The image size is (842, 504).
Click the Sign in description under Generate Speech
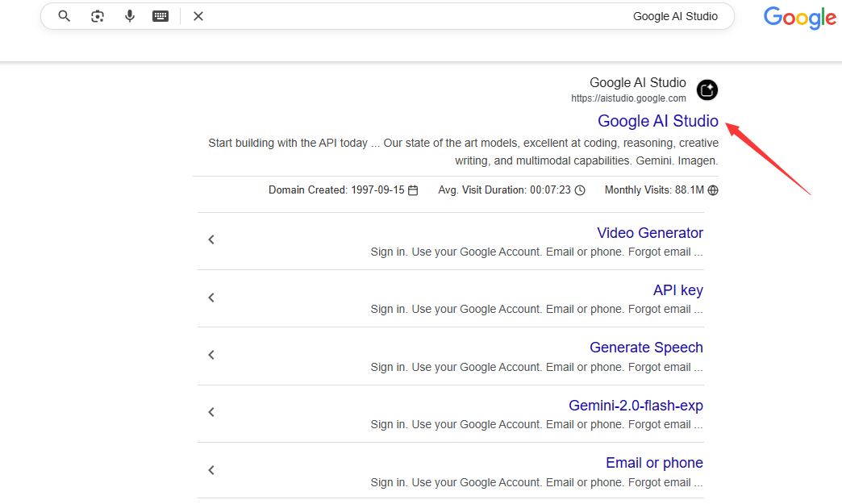click(x=536, y=367)
